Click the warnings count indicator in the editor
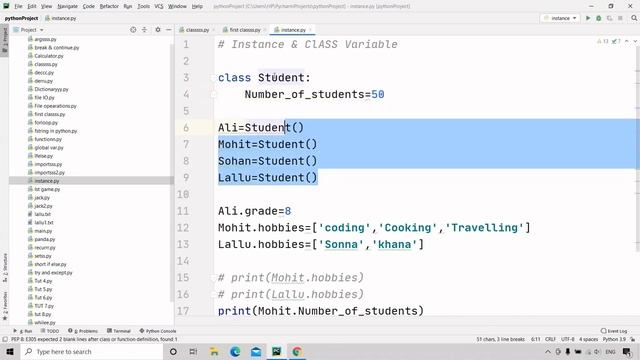This screenshot has height=360, width=640. coord(602,41)
